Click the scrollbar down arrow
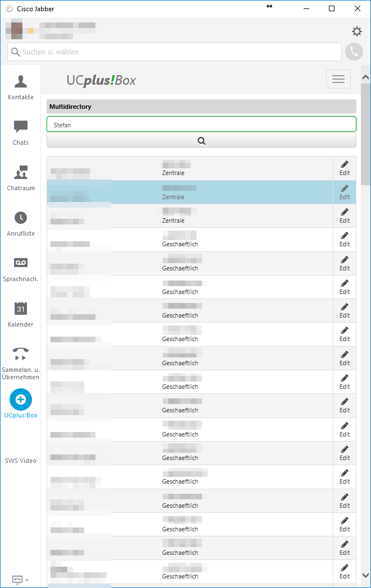Viewport: 371px width, 588px height. pos(365,575)
